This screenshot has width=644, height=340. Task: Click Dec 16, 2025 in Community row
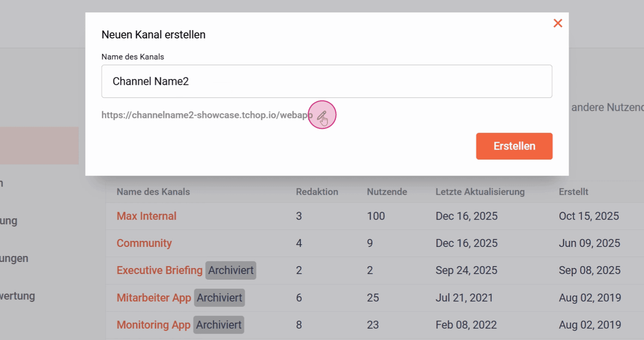[467, 243]
